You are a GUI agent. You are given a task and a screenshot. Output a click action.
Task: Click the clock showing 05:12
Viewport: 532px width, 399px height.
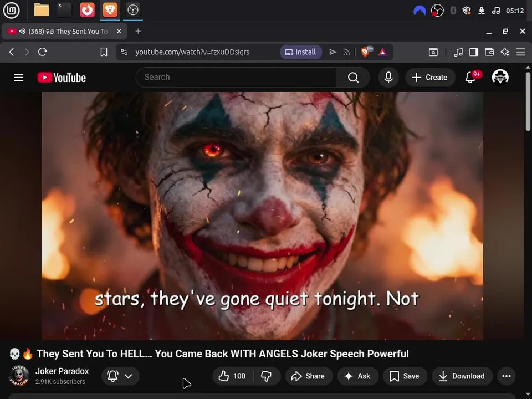pyautogui.click(x=515, y=11)
